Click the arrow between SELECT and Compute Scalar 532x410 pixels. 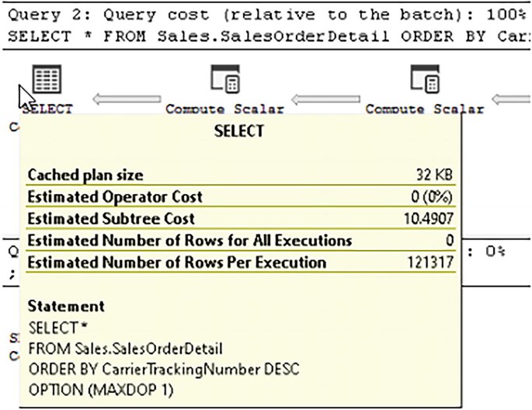coord(127,99)
